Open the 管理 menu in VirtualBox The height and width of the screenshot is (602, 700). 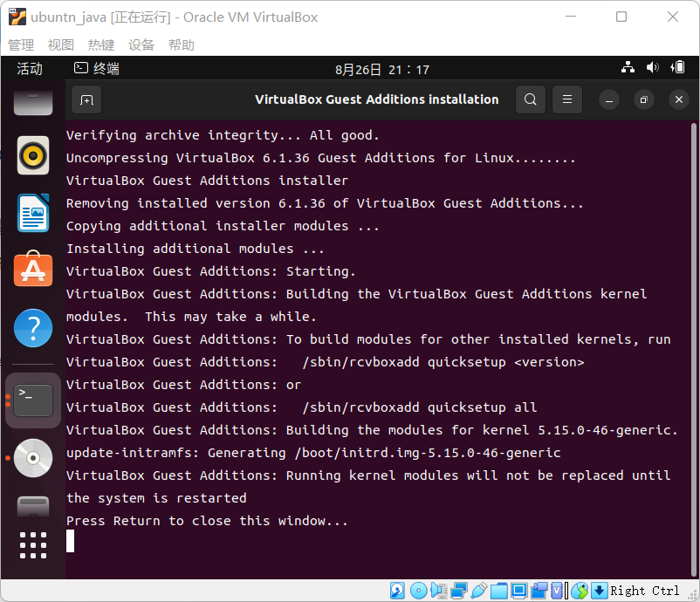click(21, 45)
